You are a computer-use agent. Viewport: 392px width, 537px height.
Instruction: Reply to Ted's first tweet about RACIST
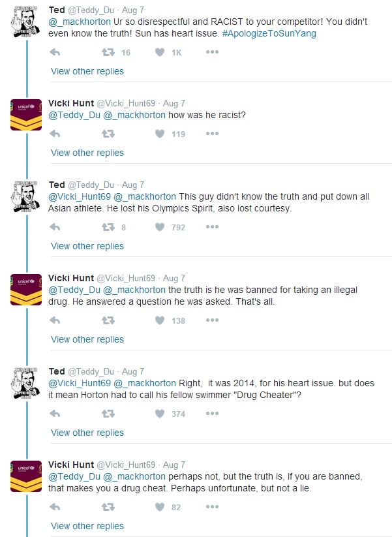click(x=55, y=52)
